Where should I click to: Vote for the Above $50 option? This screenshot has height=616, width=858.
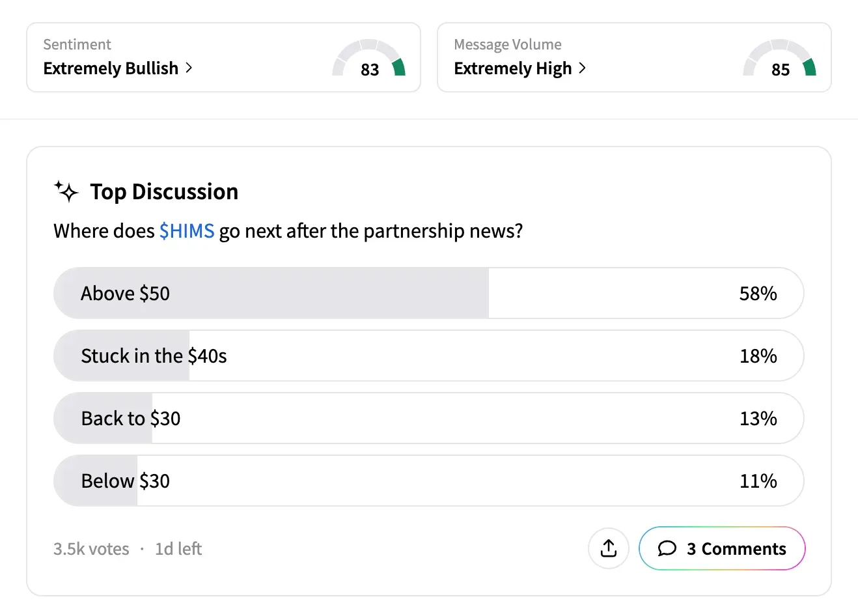tap(428, 293)
